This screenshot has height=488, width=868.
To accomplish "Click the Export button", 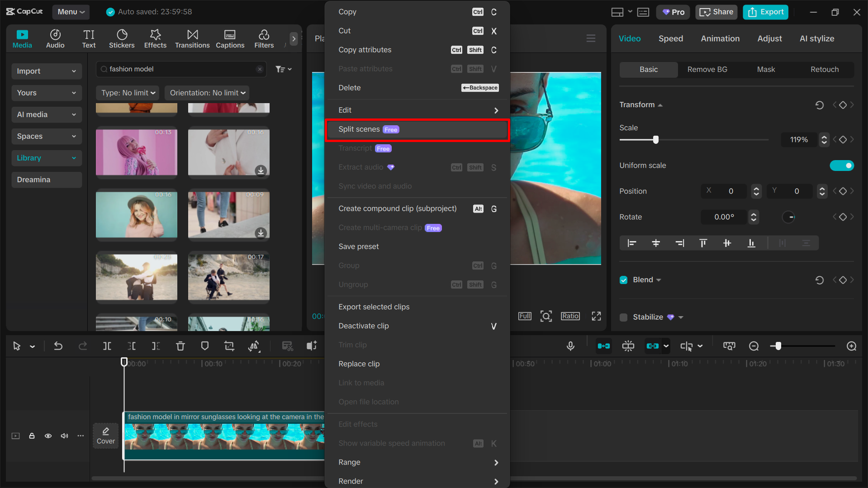I will point(765,12).
